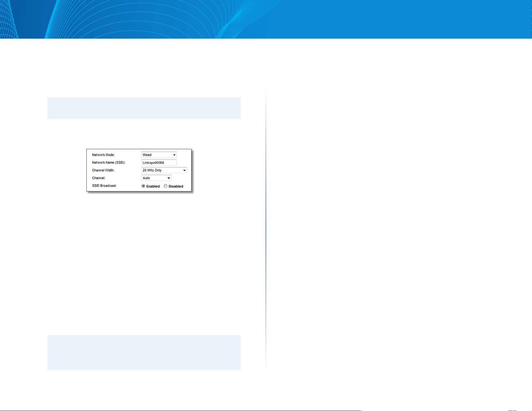Click the Network Name (SSID) label
This screenshot has height=411, width=532.
click(109, 162)
